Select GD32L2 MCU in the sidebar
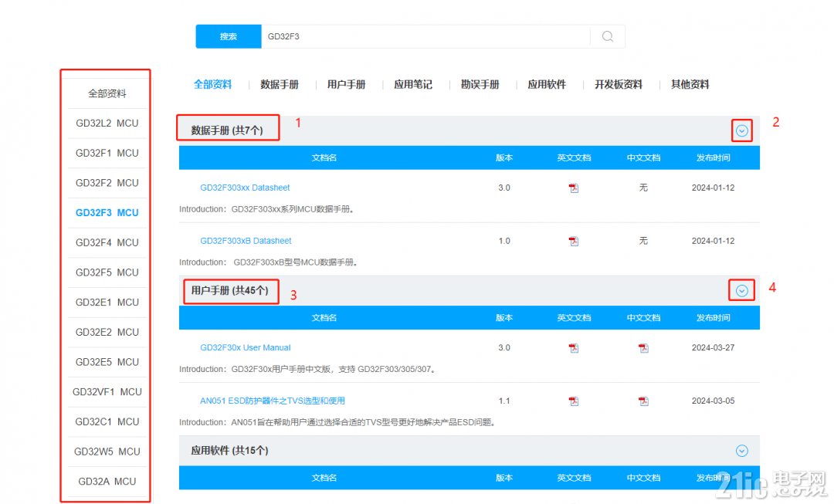Screen dimensions: 834x504 point(107,123)
